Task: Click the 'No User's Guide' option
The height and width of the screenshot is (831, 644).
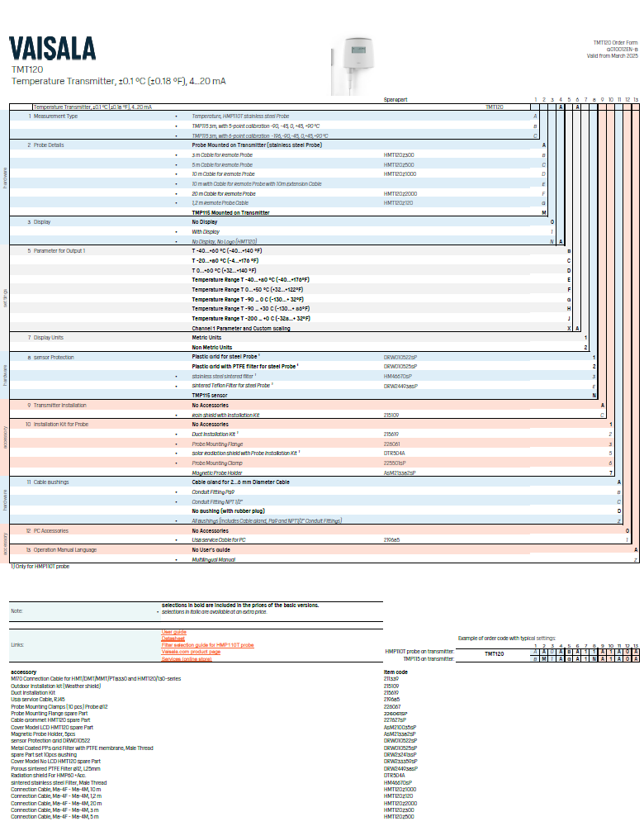Action: [211, 550]
